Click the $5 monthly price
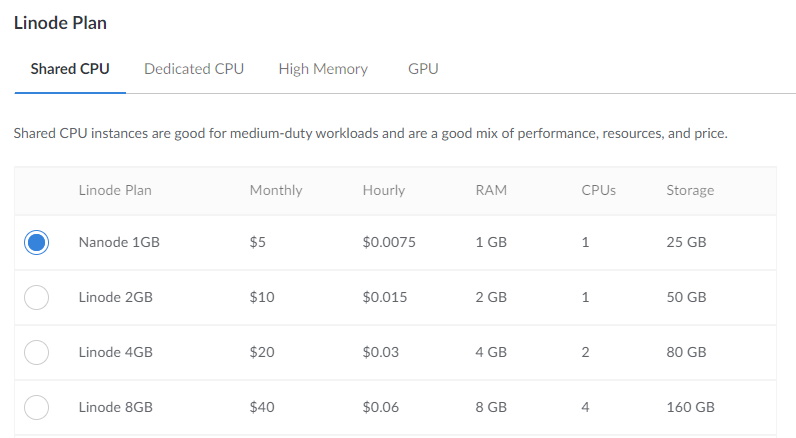The height and width of the screenshot is (438, 796). click(257, 242)
